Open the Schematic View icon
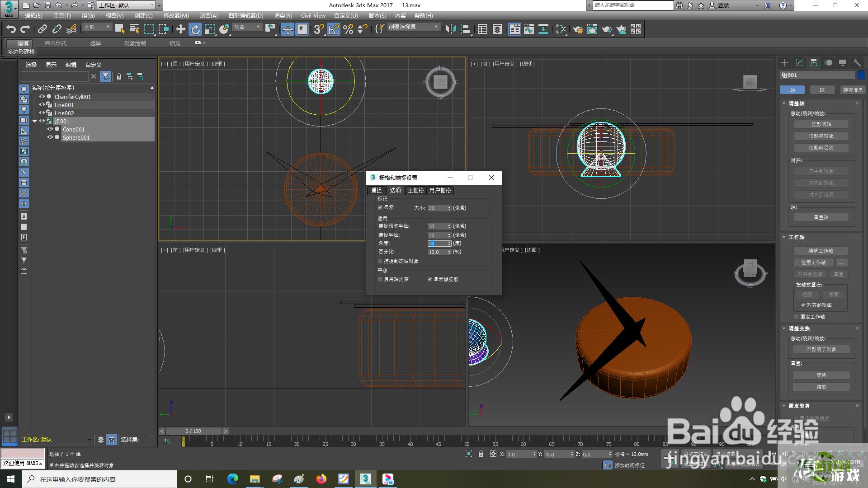This screenshot has width=868, height=488. [543, 29]
